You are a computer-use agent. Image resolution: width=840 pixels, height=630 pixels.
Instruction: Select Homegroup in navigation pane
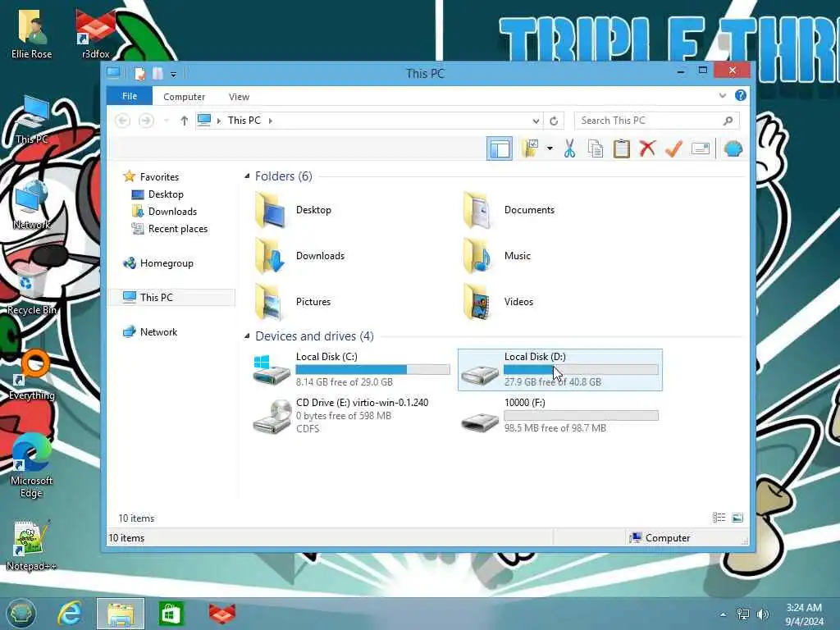(166, 263)
